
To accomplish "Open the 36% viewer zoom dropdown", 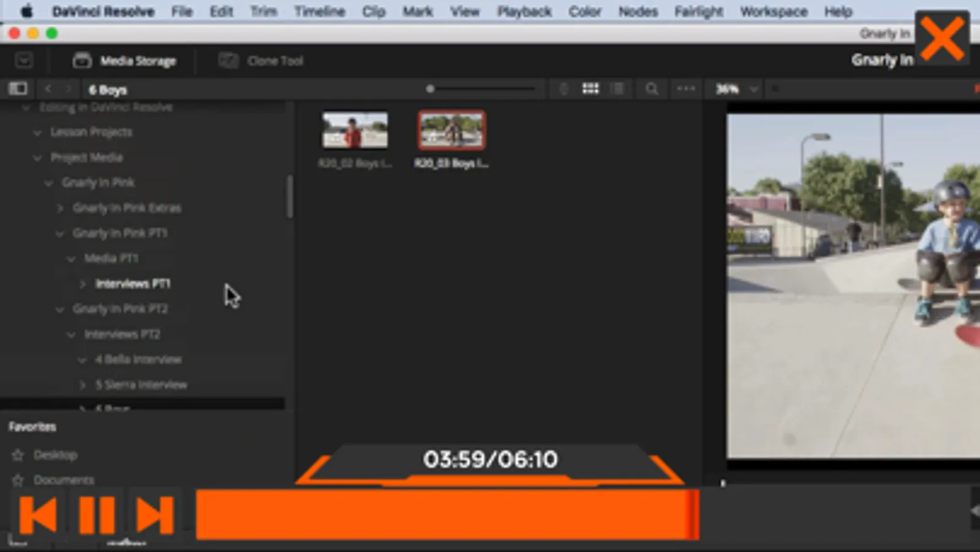I will [737, 89].
